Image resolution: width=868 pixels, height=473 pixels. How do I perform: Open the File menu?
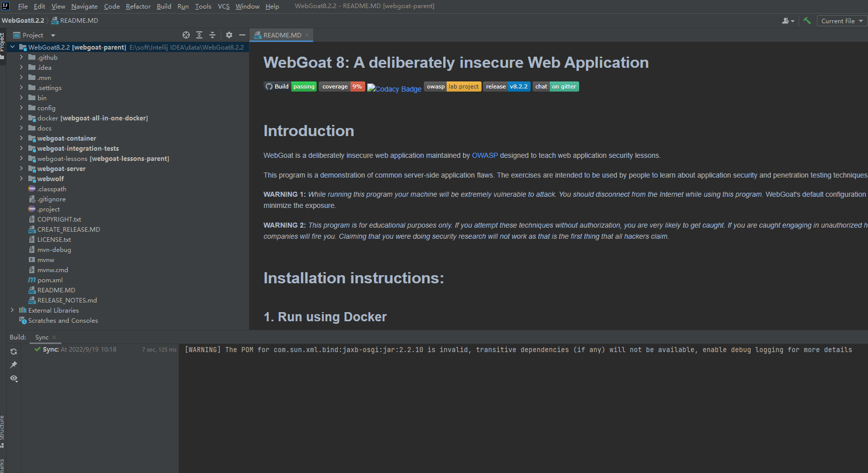(23, 6)
